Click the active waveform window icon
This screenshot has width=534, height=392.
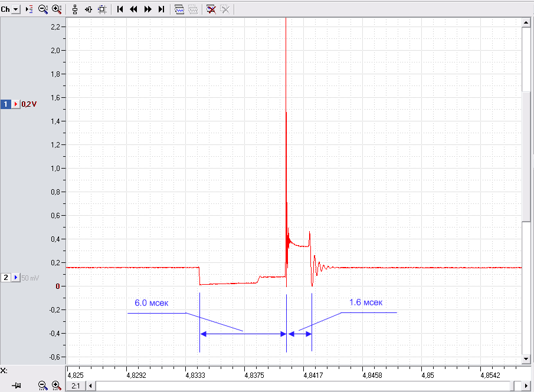[179, 9]
